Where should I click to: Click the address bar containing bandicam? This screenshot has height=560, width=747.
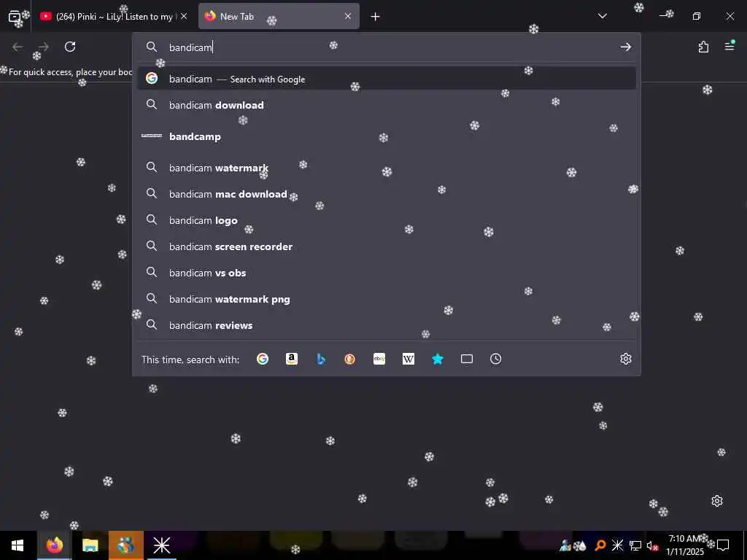click(386, 47)
